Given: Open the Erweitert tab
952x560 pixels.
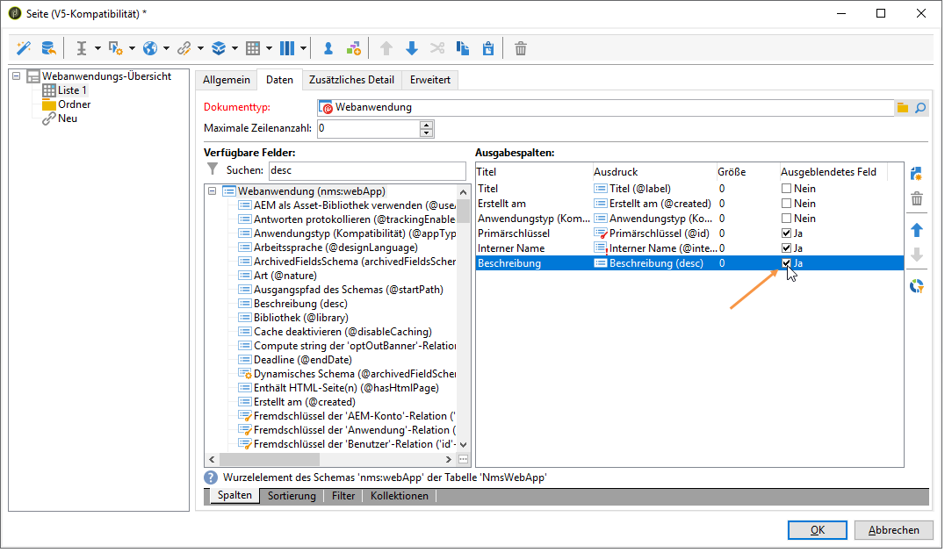Looking at the screenshot, I should (x=429, y=80).
